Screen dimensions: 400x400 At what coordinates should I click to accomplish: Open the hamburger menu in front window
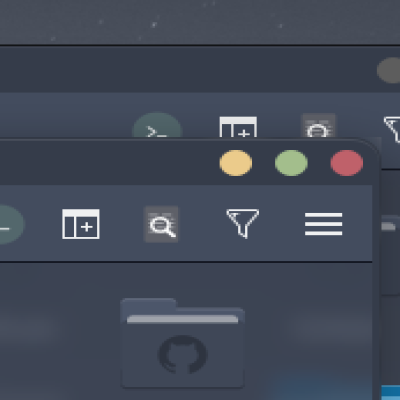pyautogui.click(x=323, y=224)
